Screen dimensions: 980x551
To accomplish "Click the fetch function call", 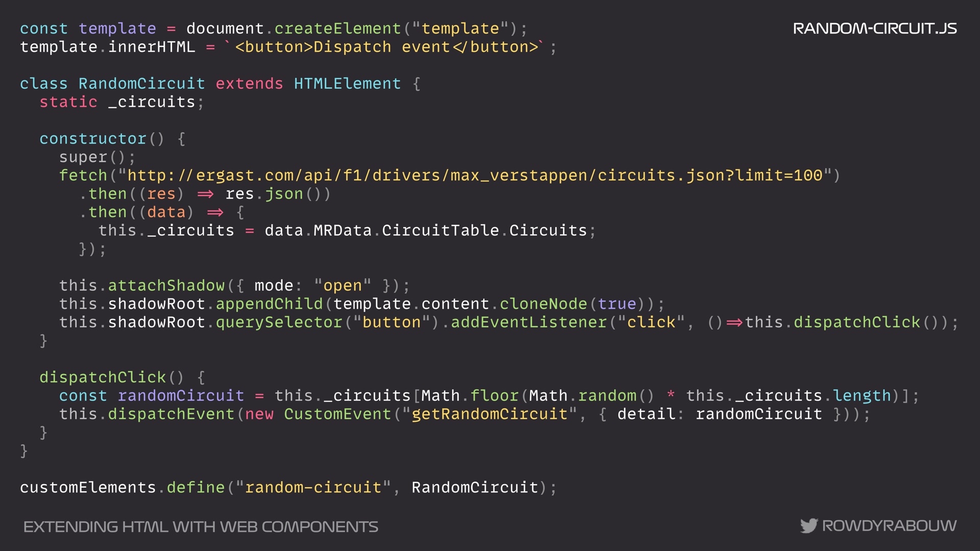I will tap(83, 176).
